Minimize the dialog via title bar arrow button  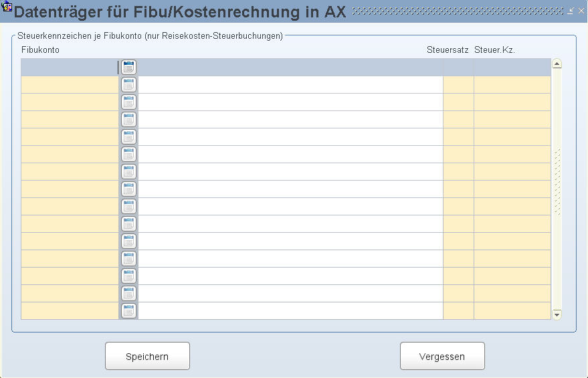pos(571,11)
